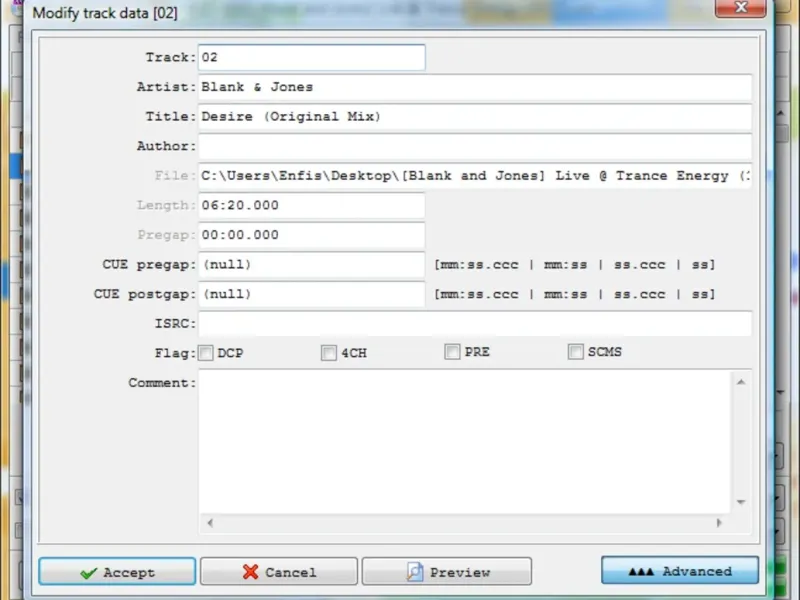Edit the Artist field Blank & Jones
Screen dimensions: 800x600
(474, 87)
